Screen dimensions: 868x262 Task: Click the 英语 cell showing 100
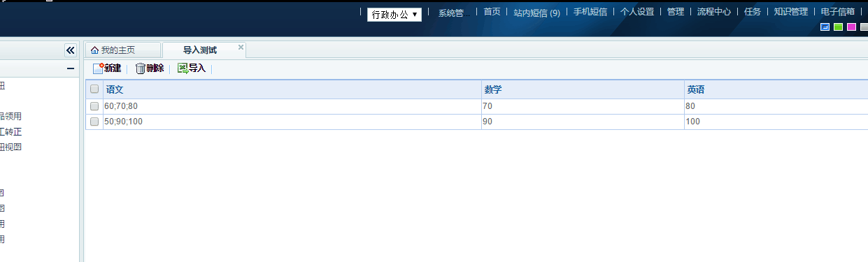pyautogui.click(x=776, y=122)
